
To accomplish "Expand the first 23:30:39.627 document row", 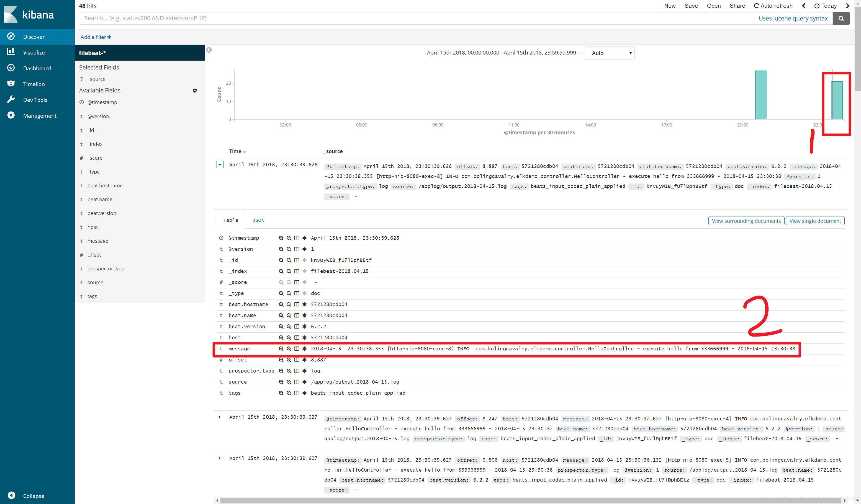I will click(x=219, y=417).
